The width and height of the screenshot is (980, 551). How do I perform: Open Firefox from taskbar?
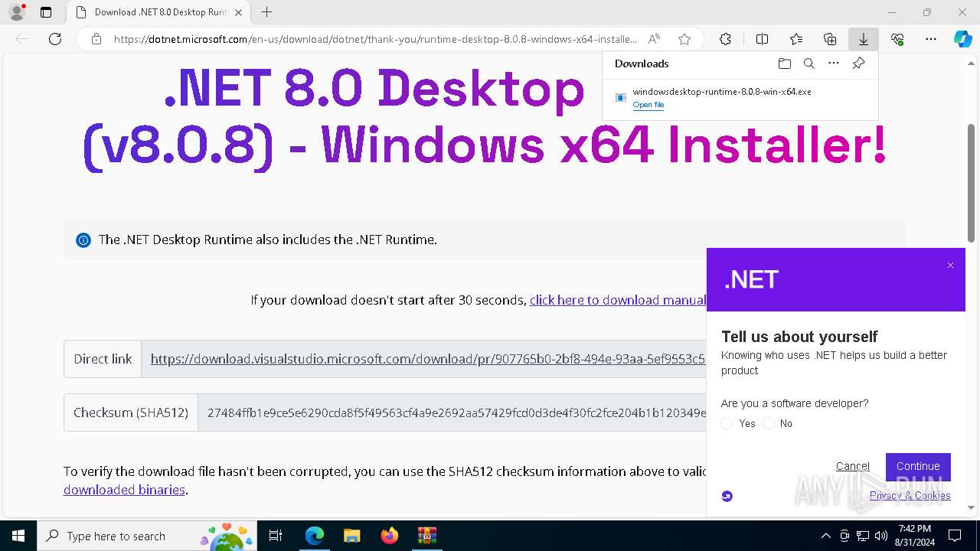[389, 536]
